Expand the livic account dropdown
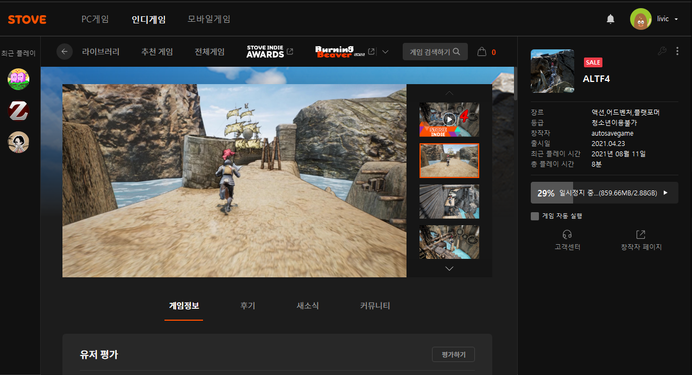This screenshot has height=375, width=692. tap(676, 19)
